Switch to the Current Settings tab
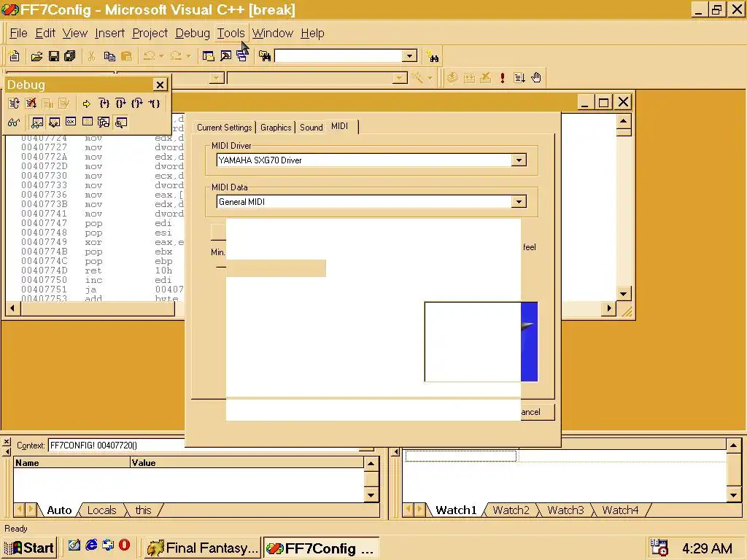The image size is (747, 560). 225,128
